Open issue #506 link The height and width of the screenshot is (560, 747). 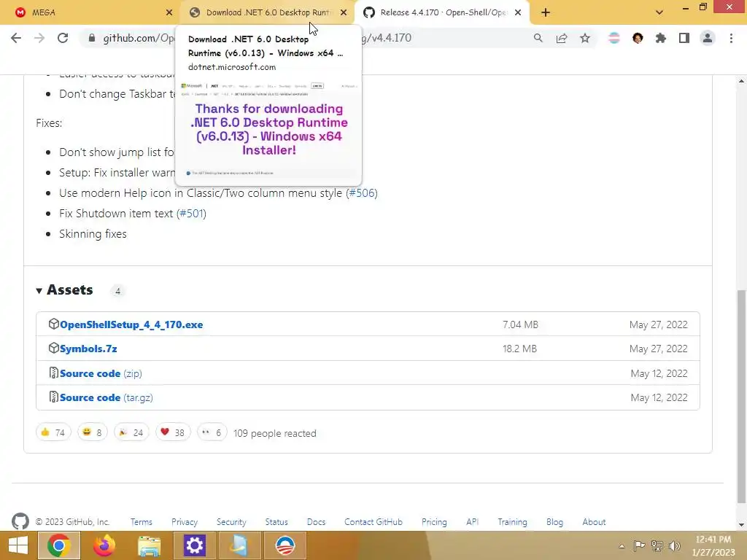click(362, 192)
